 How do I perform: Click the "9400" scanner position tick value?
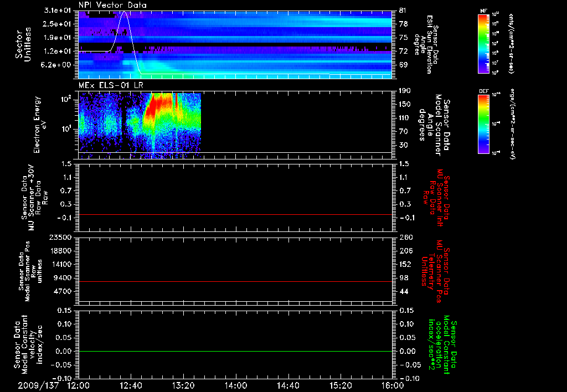63,278
